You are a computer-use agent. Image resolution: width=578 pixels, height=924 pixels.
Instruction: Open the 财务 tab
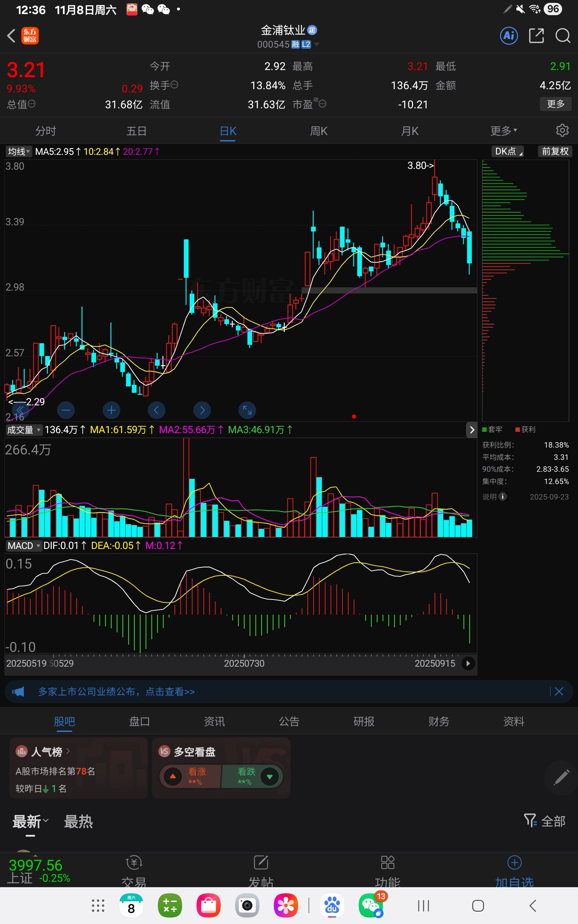439,721
